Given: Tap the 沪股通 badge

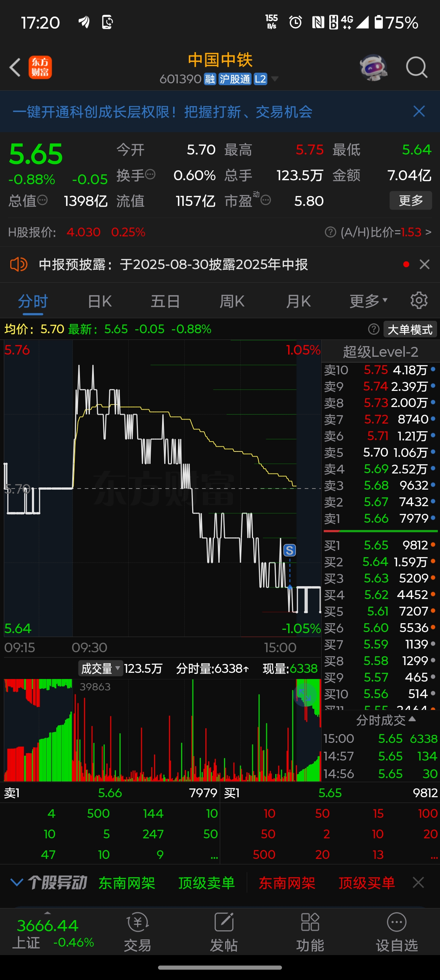Looking at the screenshot, I should [x=235, y=79].
